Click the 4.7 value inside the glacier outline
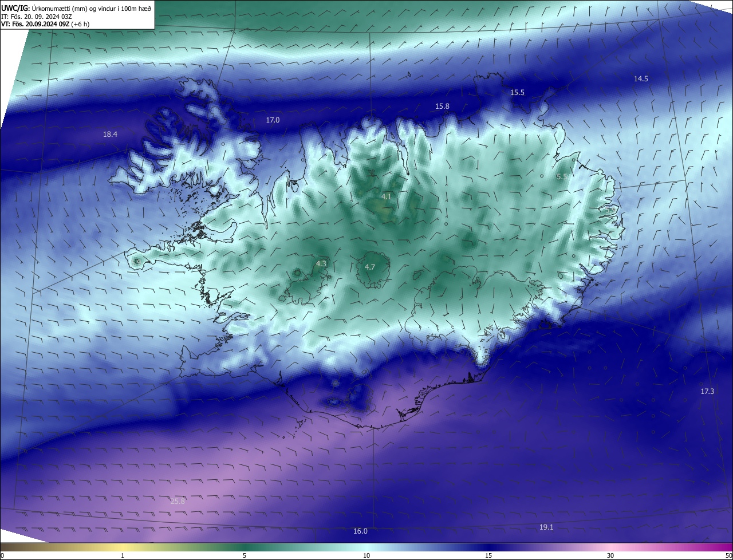 [370, 267]
